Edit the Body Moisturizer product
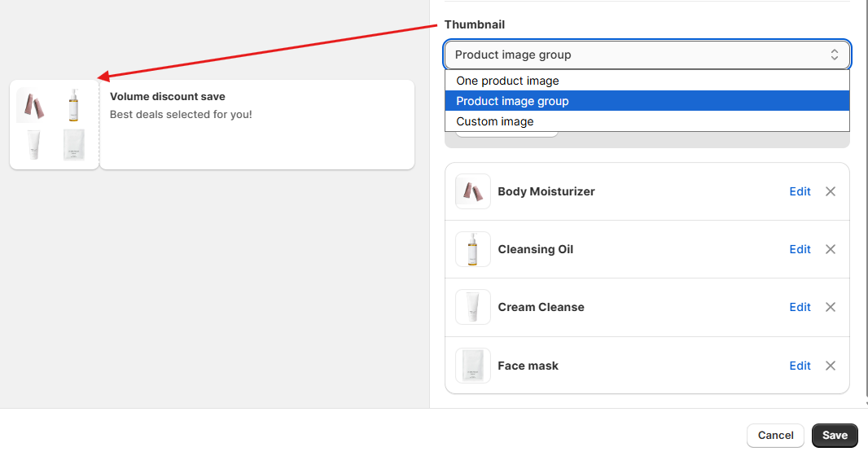The width and height of the screenshot is (868, 456). [800, 191]
